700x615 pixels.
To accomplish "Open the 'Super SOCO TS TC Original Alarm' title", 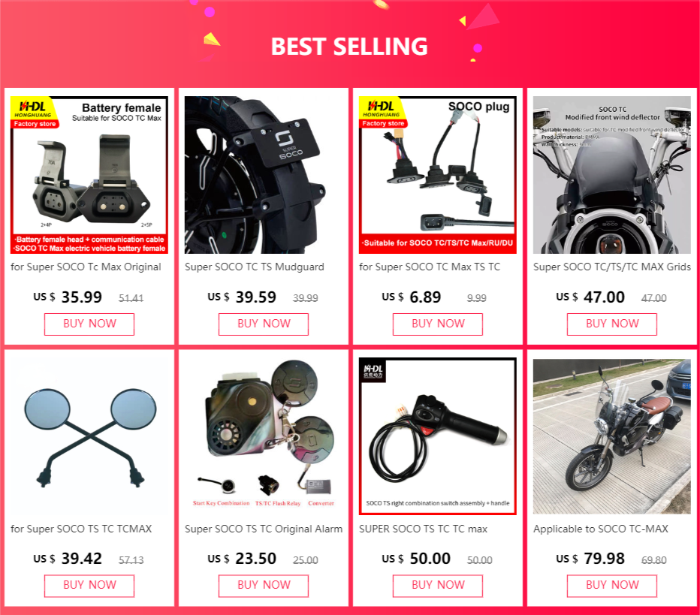I will 264,529.
